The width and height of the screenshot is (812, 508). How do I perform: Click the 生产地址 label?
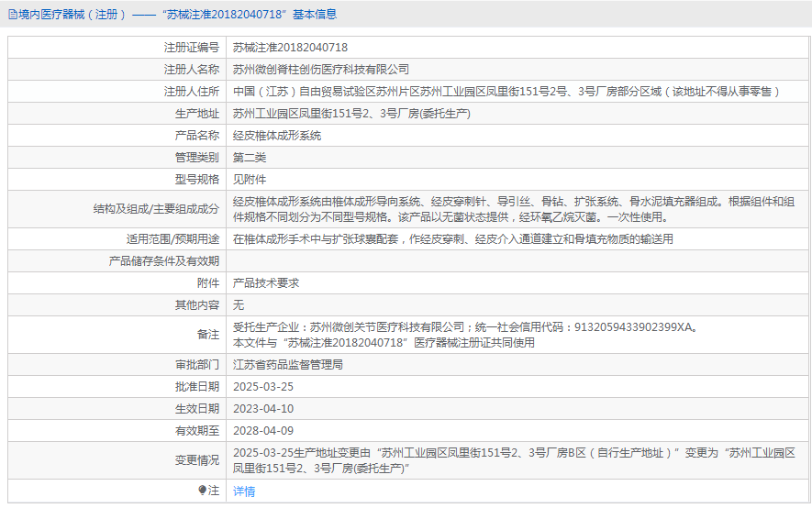click(197, 114)
